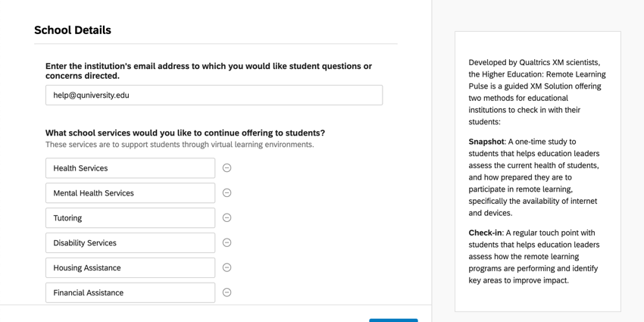Click the School Details heading
Viewport: 644px width, 322px height.
73,30
